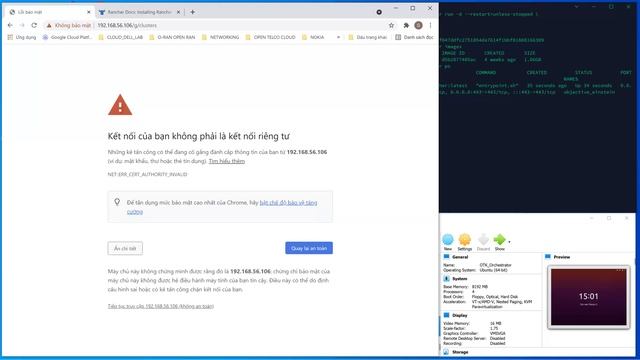Screen dimensions: 640x360
Task: Maximize the VirtualBox window
Action: [x=609, y=218]
